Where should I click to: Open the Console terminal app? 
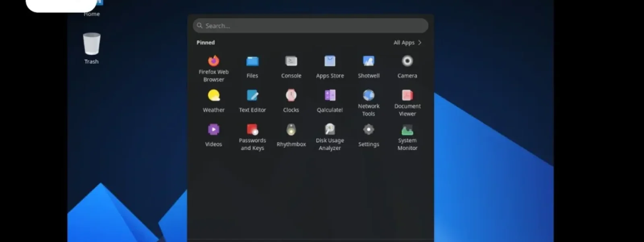tap(291, 61)
